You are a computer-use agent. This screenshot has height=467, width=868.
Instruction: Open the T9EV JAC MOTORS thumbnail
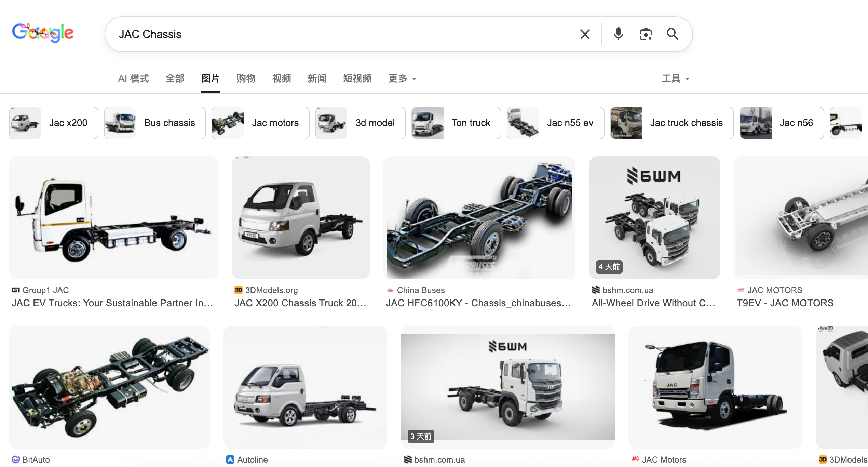(x=801, y=218)
